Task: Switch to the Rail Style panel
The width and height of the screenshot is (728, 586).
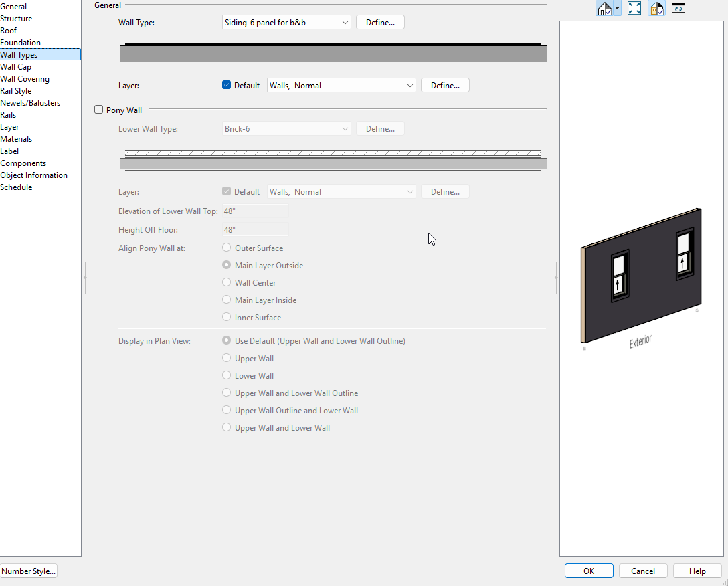Action: 16,91
